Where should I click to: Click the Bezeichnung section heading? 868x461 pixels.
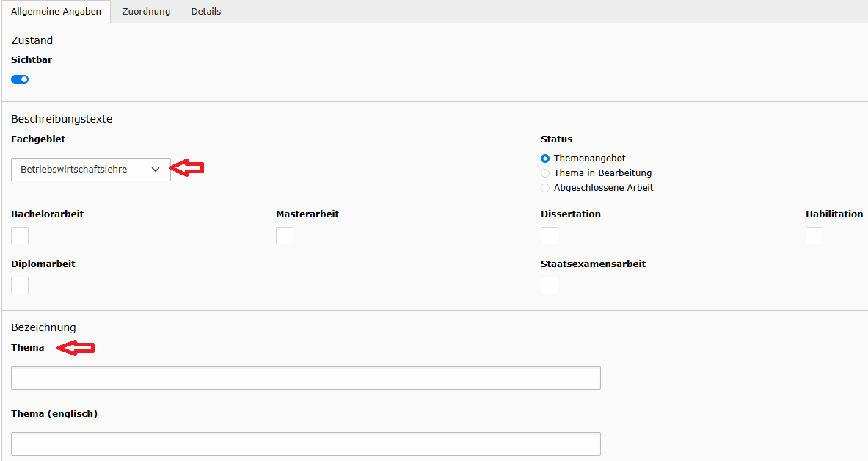(43, 327)
